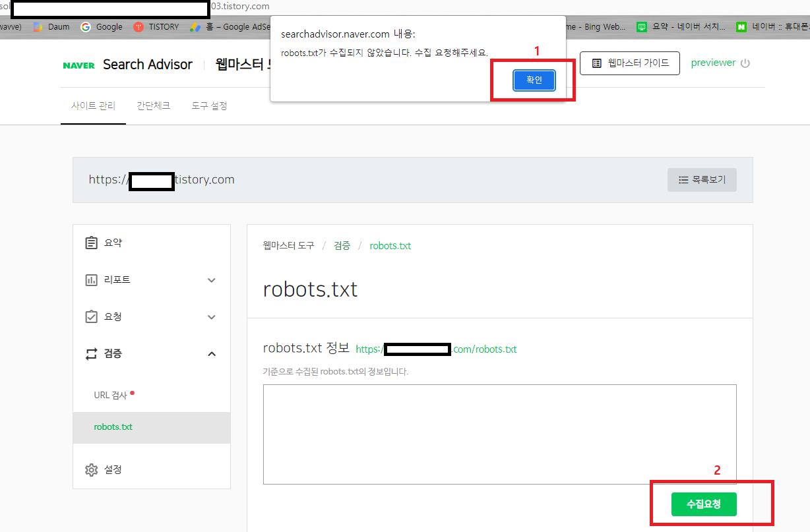
Task: Click the 목록보기 list icon
Action: point(683,179)
